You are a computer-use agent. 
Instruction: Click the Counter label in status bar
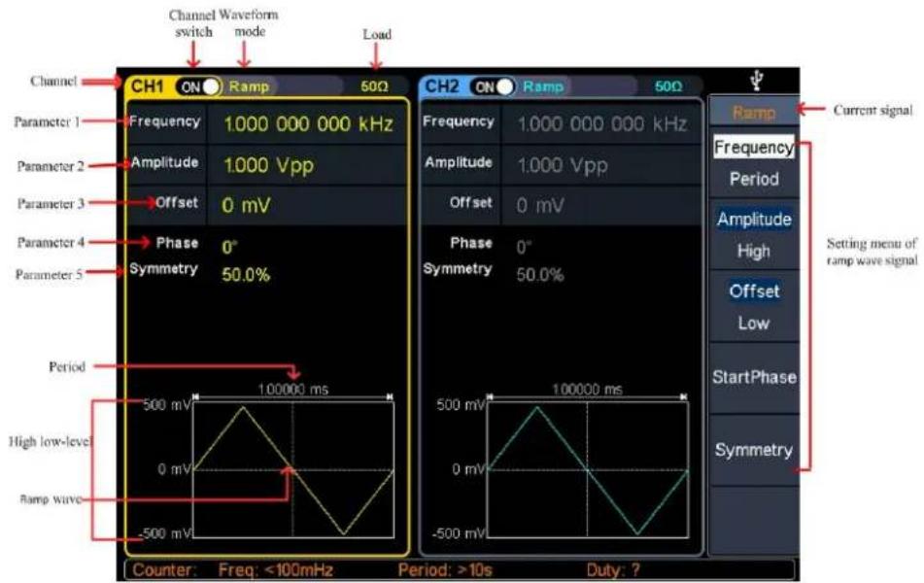coord(164,570)
